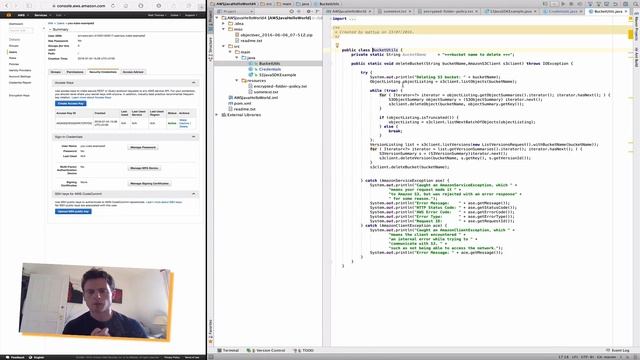Click the Manage MFA Device button
The height and width of the screenshot is (360, 640).
point(144,168)
